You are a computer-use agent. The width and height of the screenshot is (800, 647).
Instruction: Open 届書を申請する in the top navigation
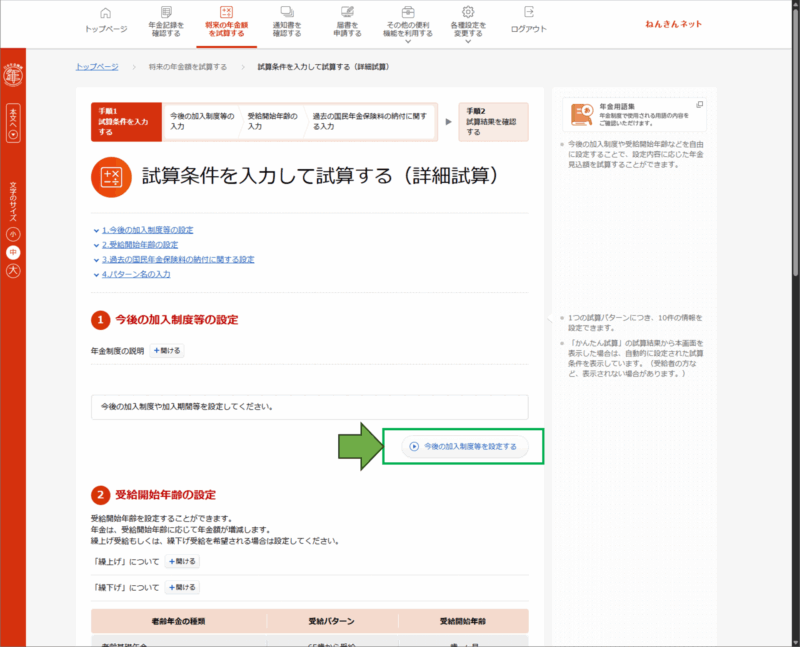[347, 24]
